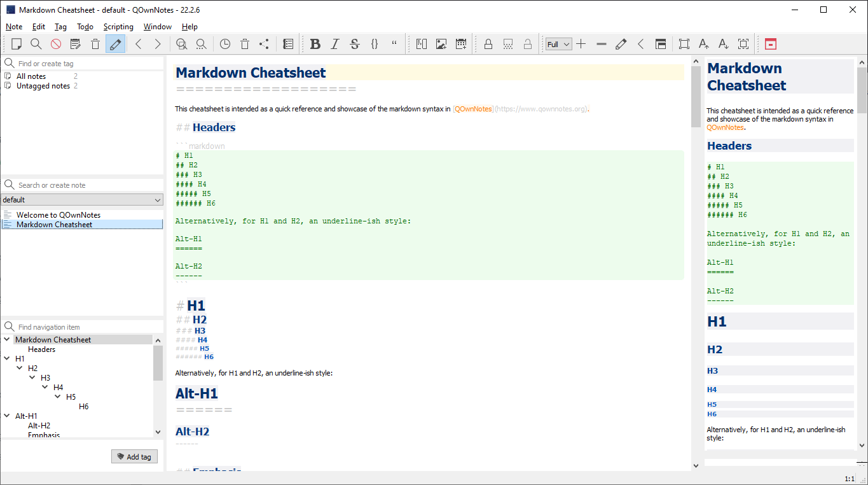Open the trash icon next to the clock
The width and height of the screenshot is (868, 485).
pos(245,44)
